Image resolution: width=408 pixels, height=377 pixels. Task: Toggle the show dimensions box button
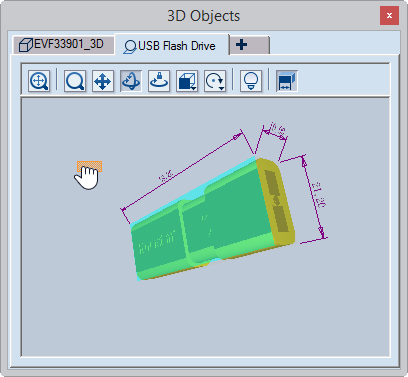[x=287, y=81]
